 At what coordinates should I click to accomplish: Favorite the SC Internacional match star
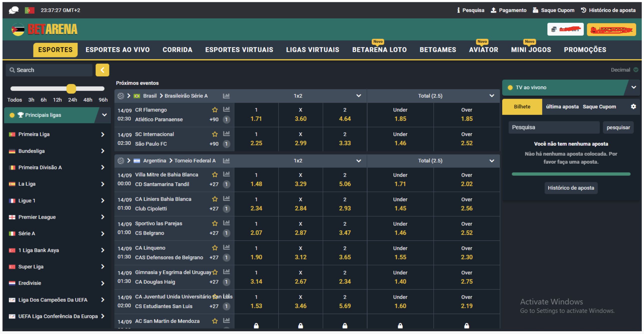point(215,134)
